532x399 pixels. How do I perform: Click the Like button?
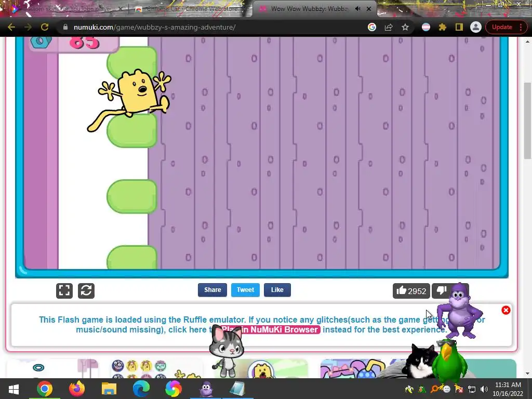point(277,290)
